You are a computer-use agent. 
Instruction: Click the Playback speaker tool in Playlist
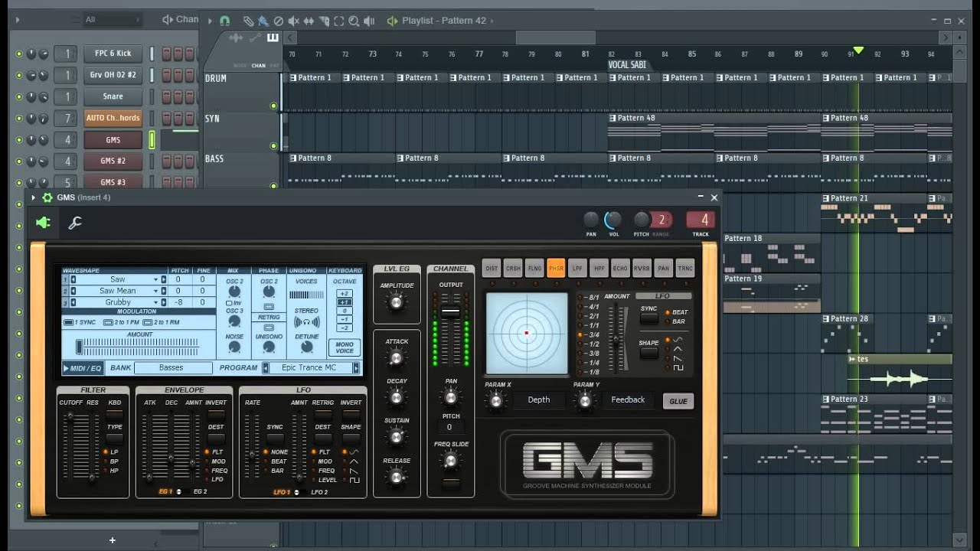[370, 21]
